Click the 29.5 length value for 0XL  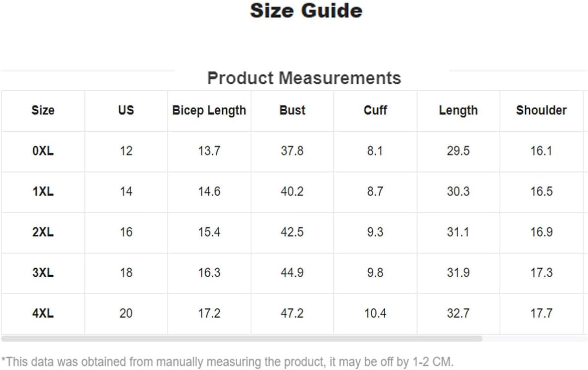click(458, 151)
